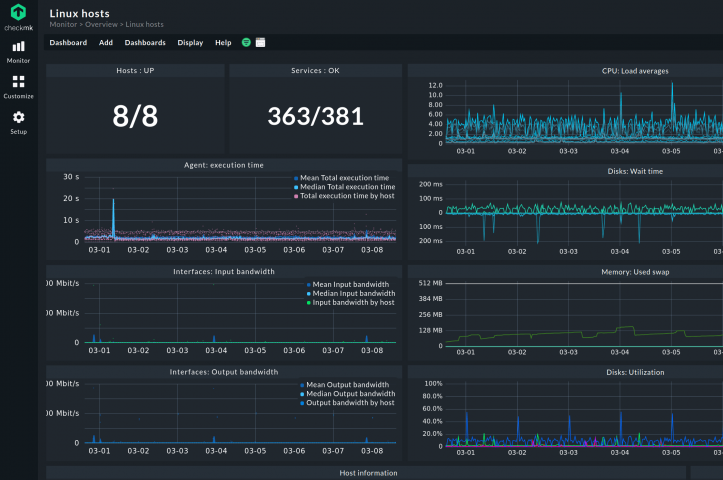Expand the Help dropdown menu
This screenshot has width=723, height=480.
[x=223, y=43]
